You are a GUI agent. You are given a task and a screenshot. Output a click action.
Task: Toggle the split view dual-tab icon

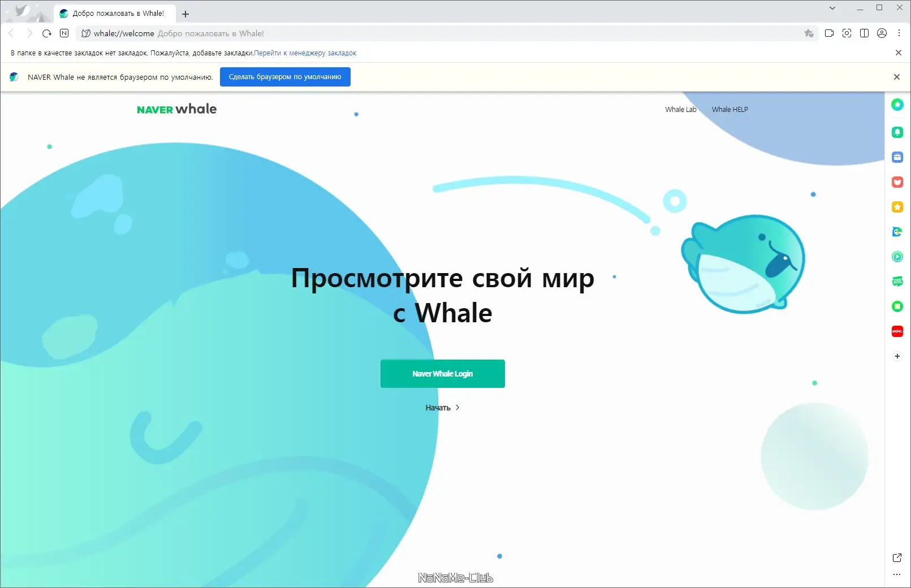pos(864,33)
